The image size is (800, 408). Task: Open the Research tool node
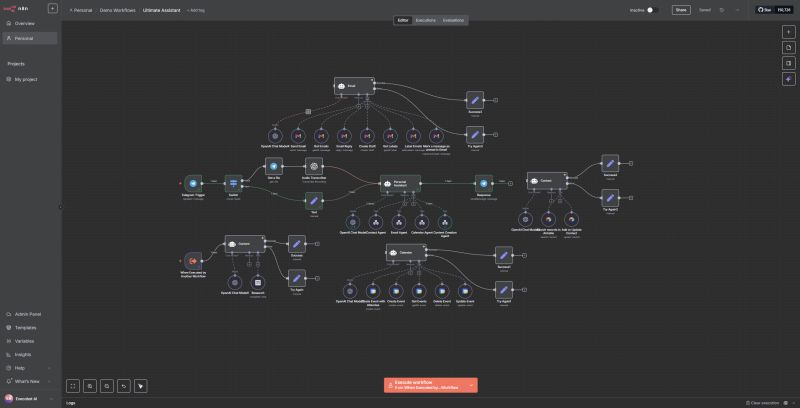pyautogui.click(x=258, y=282)
